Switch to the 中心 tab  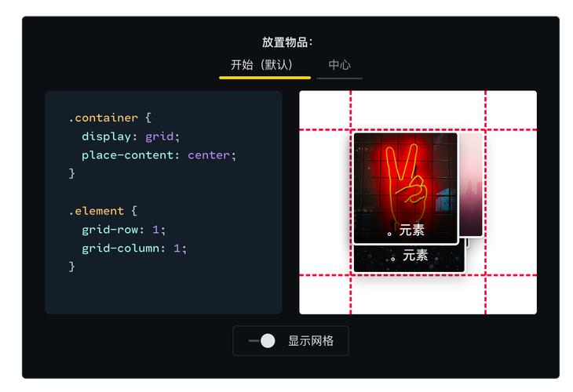pyautogui.click(x=340, y=66)
